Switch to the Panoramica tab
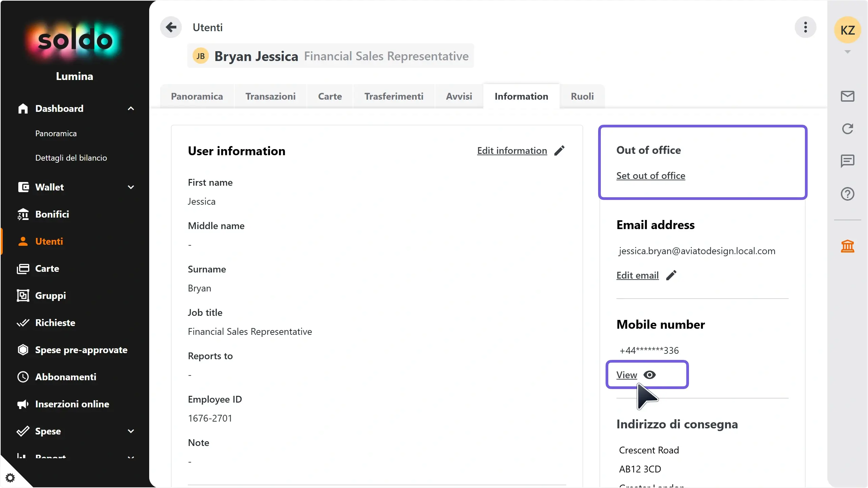 [197, 96]
